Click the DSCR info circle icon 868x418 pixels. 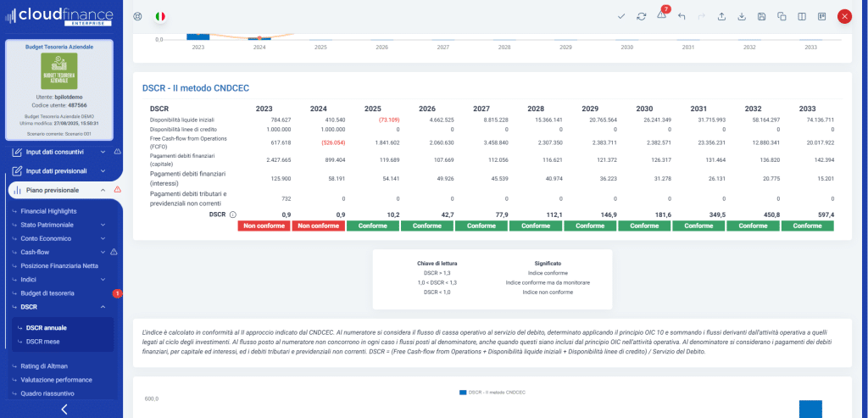pyautogui.click(x=233, y=215)
